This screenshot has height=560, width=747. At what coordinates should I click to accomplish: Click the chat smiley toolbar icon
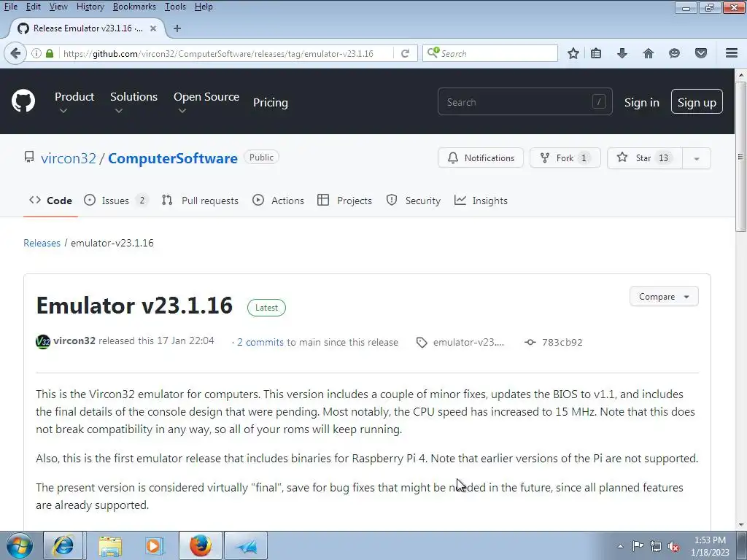tap(674, 53)
